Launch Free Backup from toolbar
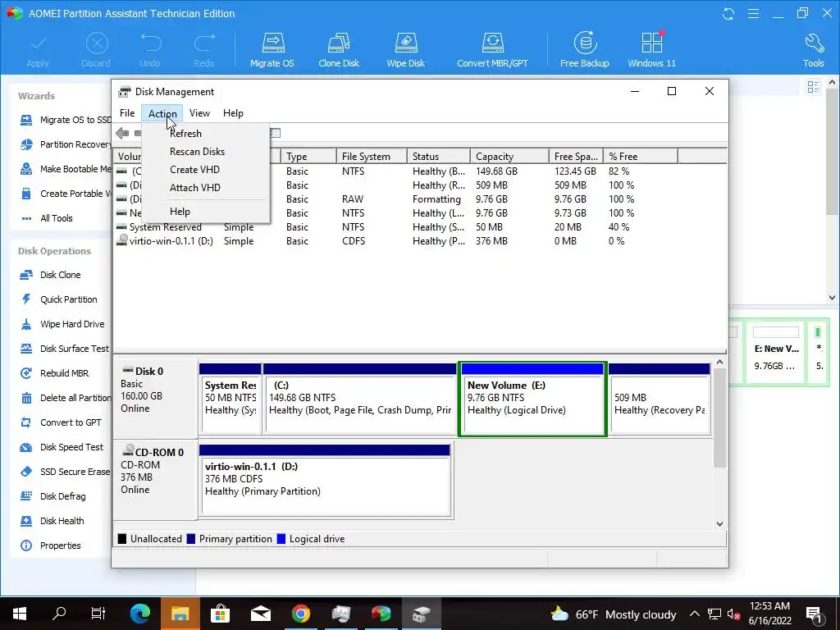The height and width of the screenshot is (630, 840). click(x=584, y=50)
